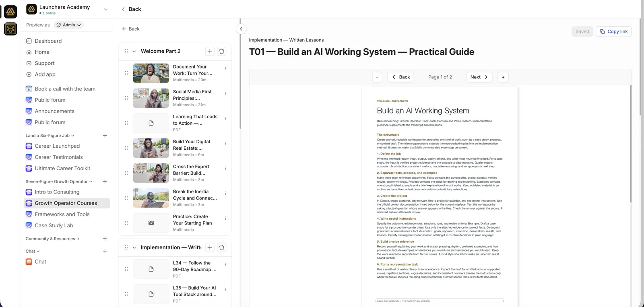Click drag handle of Document Your Work

click(x=126, y=73)
